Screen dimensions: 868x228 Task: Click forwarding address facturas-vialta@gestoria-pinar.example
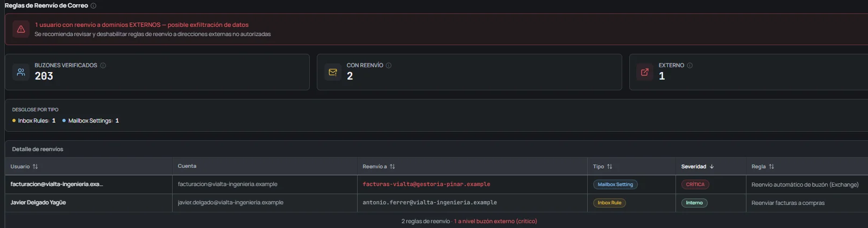[426, 184]
